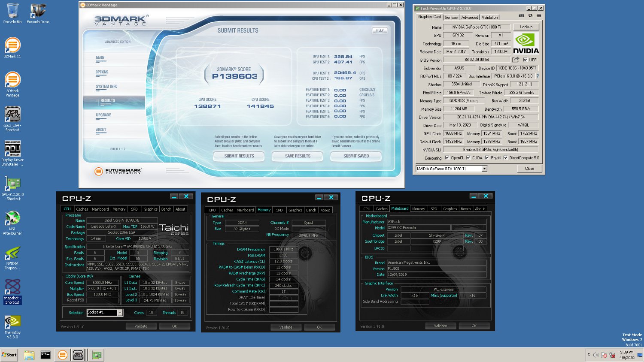
Task: Switch to the Sensors tab in GPU-Z
Action: (451, 17)
